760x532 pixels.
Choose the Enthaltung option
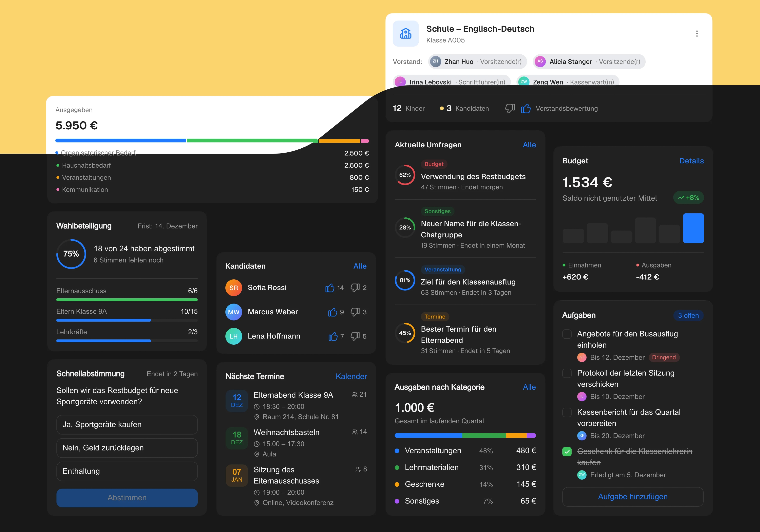(x=127, y=471)
